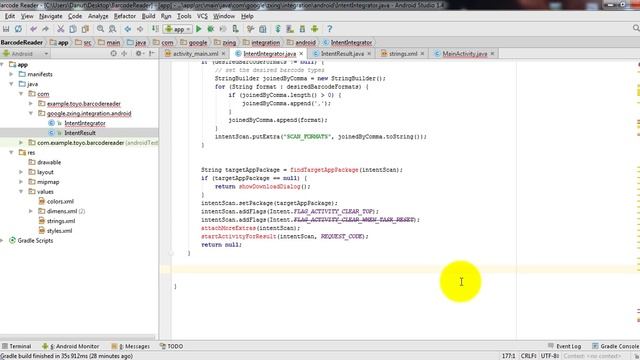The height and width of the screenshot is (360, 640).
Task: Open the Terminal tool window
Action: pyautogui.click(x=17, y=346)
